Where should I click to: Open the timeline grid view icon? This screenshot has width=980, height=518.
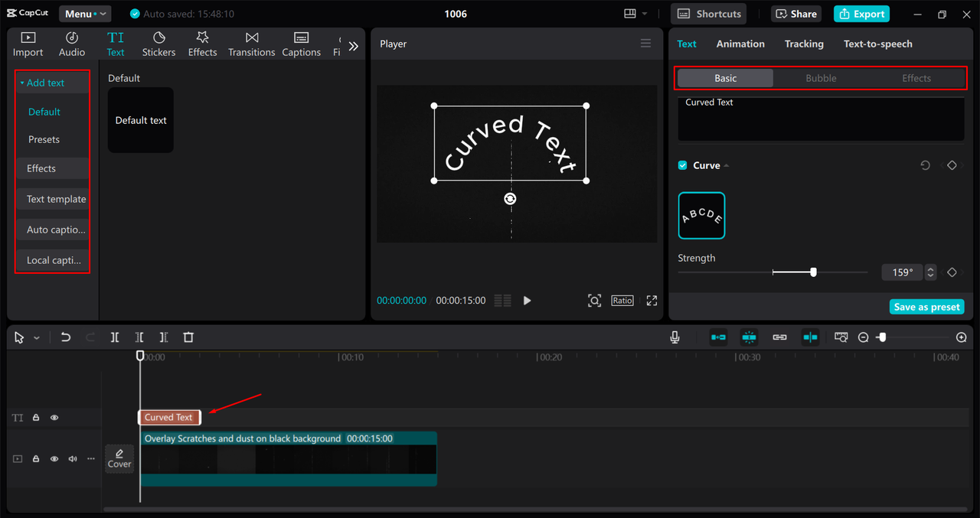pos(502,301)
